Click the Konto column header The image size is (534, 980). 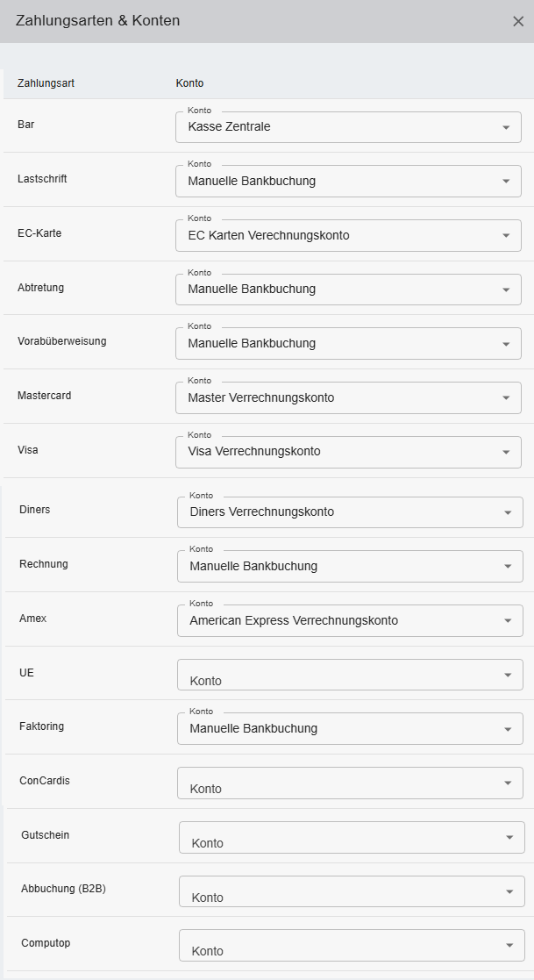tap(189, 83)
